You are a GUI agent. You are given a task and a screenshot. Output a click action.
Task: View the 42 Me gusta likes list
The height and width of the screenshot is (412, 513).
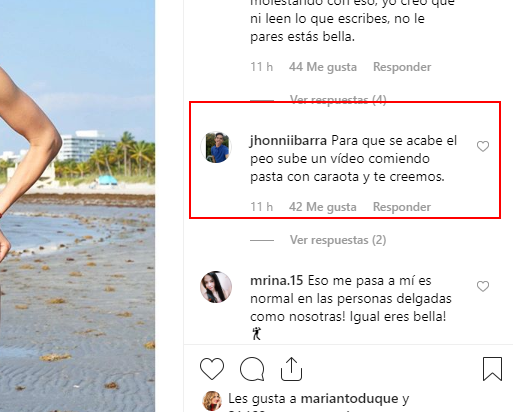point(323,207)
